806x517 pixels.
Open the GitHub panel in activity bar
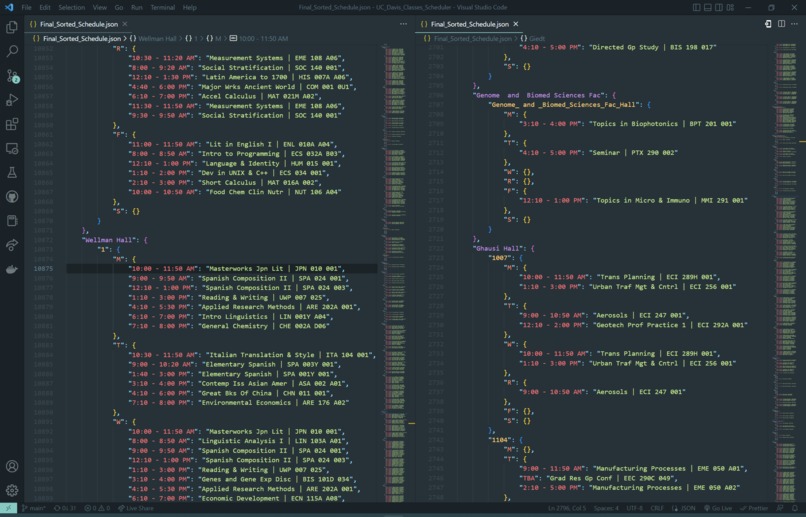[12, 197]
